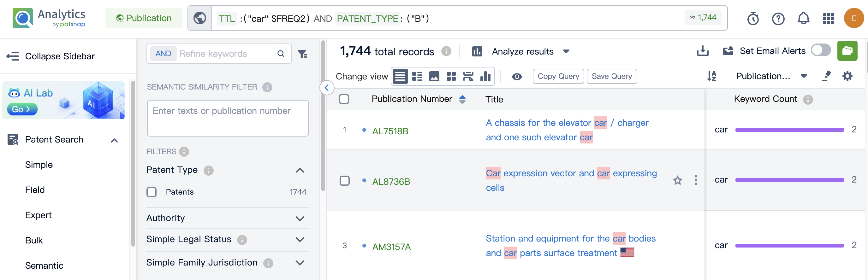Toggle the Set Email Alerts switch
868x280 pixels.
(x=820, y=50)
